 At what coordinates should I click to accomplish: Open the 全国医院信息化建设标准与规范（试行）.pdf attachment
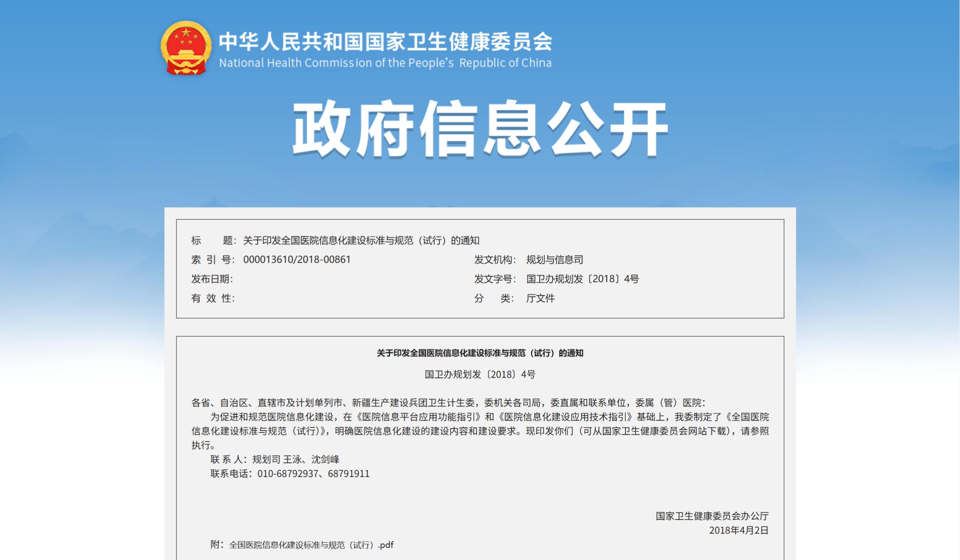click(311, 545)
